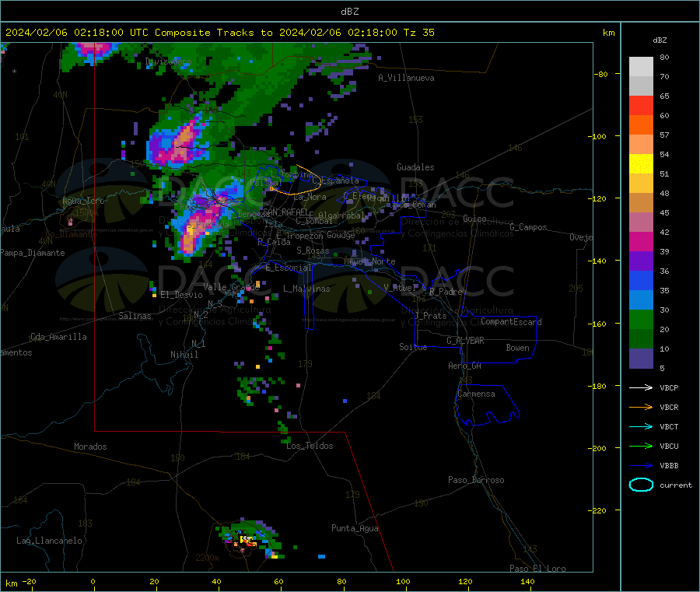Click the Lag.Llancanelo map label
The height and width of the screenshot is (592, 700).
49,541
